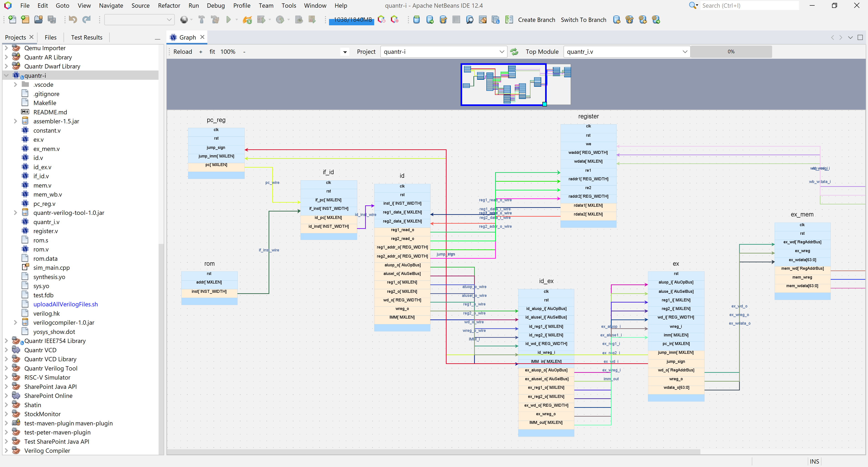
Task: Click the git commit database icon
Action: click(416, 19)
